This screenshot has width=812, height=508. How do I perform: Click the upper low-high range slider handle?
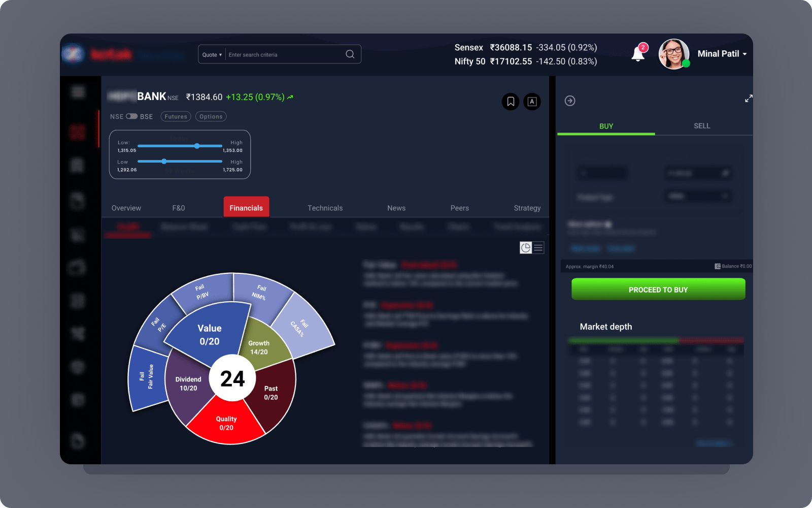pyautogui.click(x=197, y=146)
